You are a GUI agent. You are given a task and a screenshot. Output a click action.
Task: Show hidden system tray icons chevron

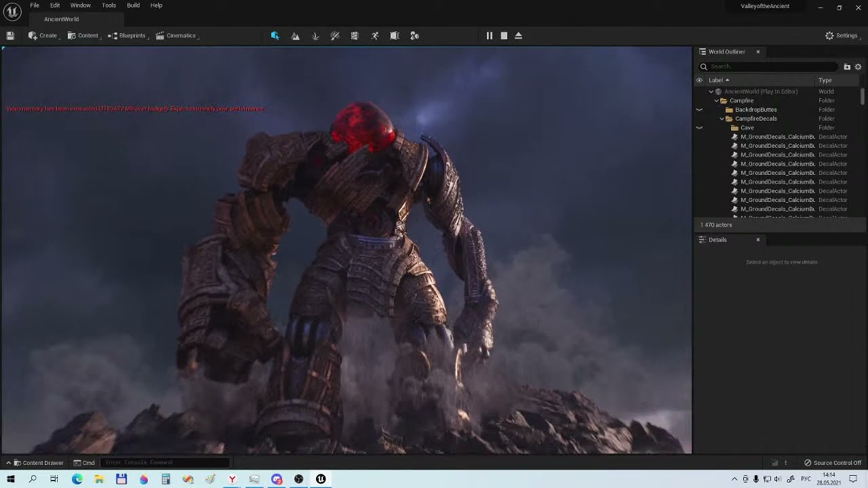tap(734, 479)
